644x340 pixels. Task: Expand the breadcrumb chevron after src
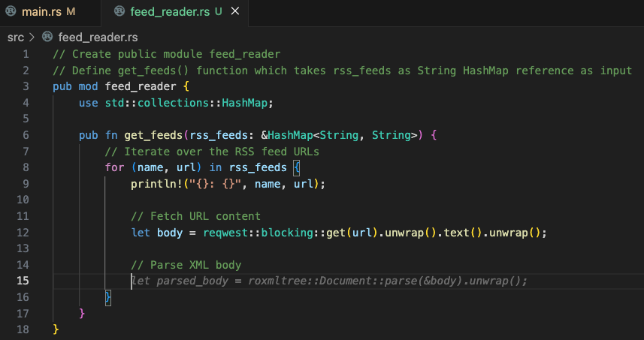point(32,38)
